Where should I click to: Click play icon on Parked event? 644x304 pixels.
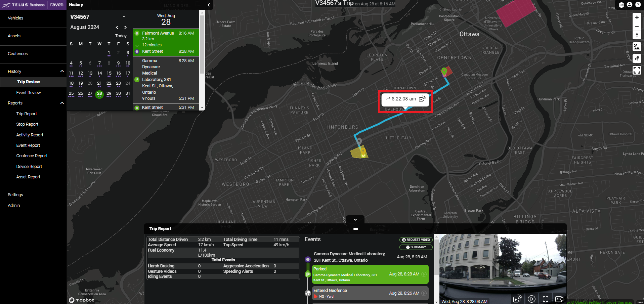point(424,274)
